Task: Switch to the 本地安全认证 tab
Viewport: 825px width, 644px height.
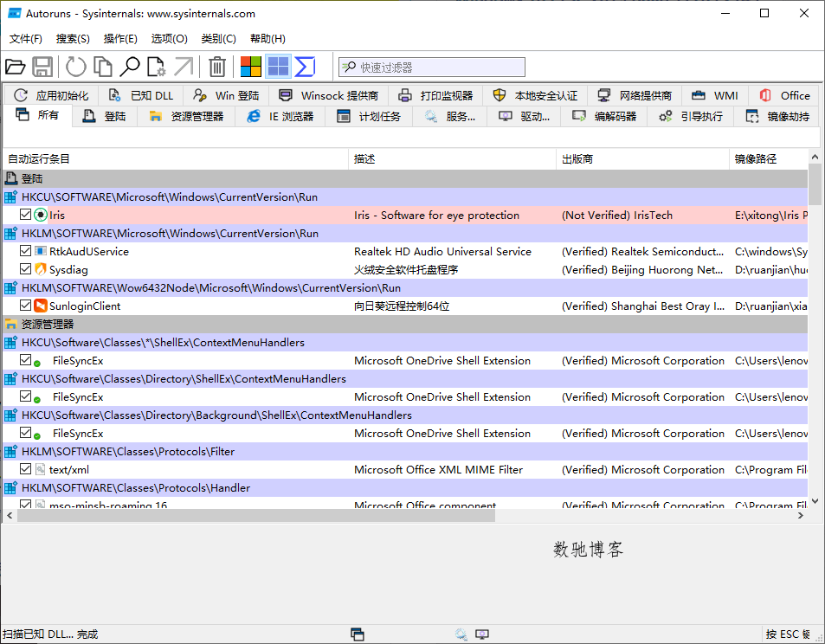Action: [535, 96]
